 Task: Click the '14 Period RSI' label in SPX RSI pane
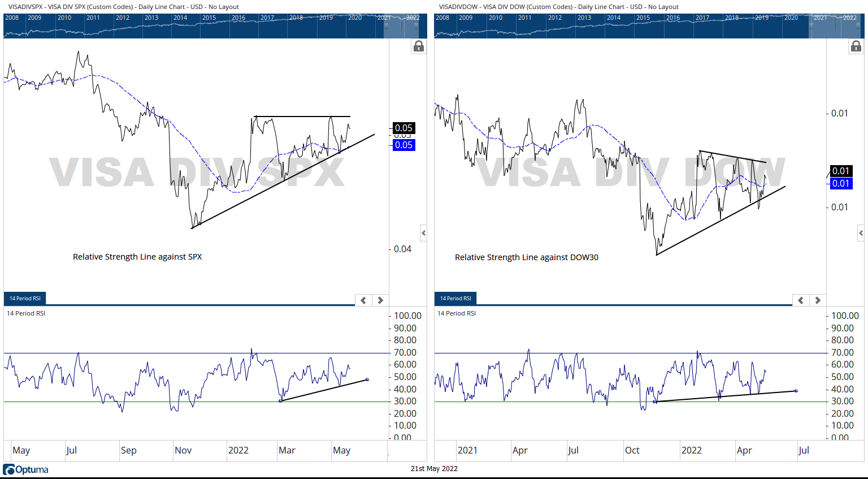click(x=26, y=313)
